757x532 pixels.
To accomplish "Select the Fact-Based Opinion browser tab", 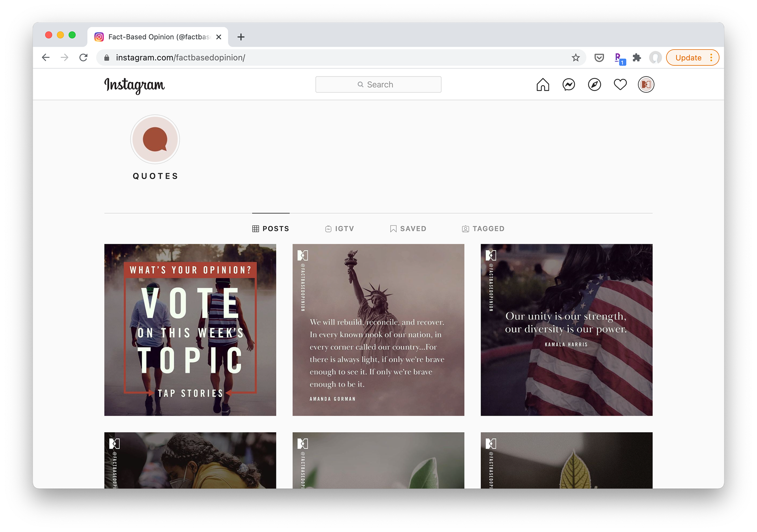I will [x=158, y=37].
